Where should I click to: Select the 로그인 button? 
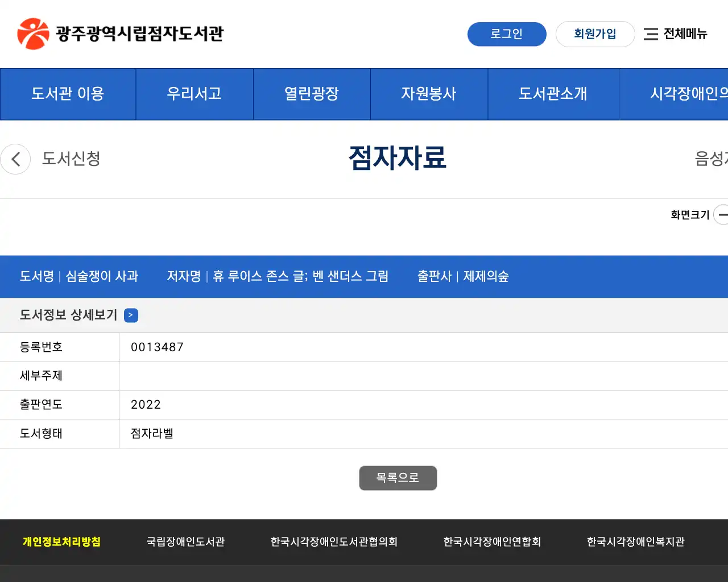[507, 34]
